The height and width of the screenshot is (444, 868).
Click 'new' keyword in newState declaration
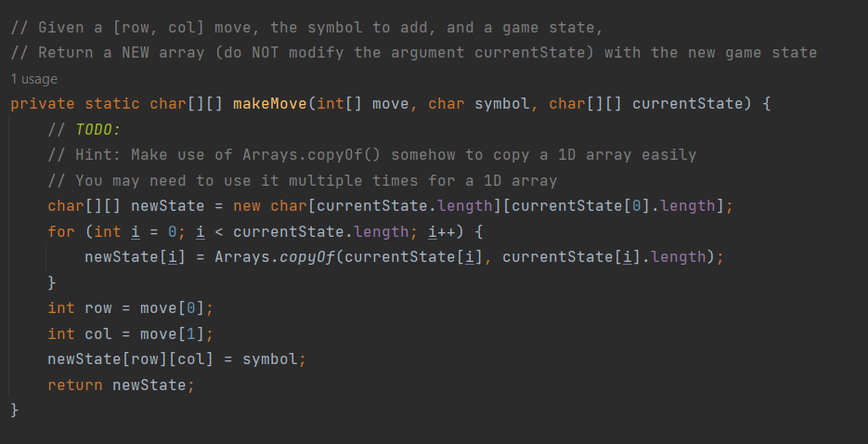tap(247, 206)
